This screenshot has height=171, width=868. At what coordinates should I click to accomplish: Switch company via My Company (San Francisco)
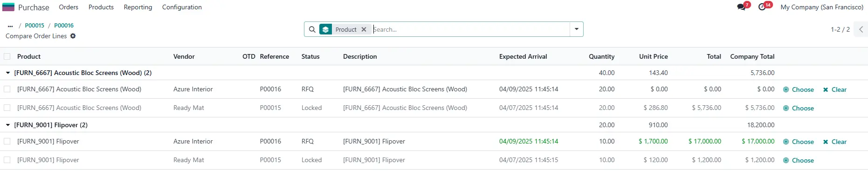coord(822,7)
